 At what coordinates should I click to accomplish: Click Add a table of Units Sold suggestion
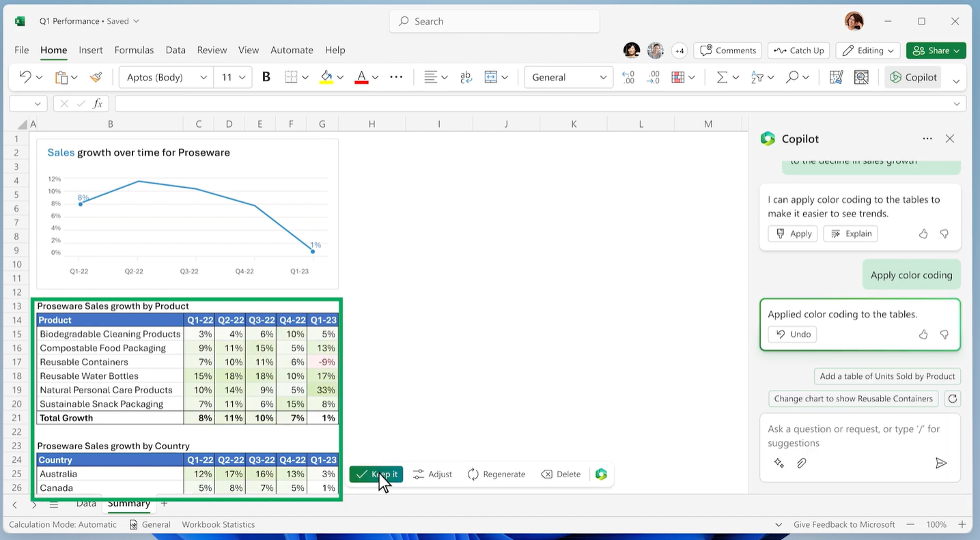coord(887,376)
